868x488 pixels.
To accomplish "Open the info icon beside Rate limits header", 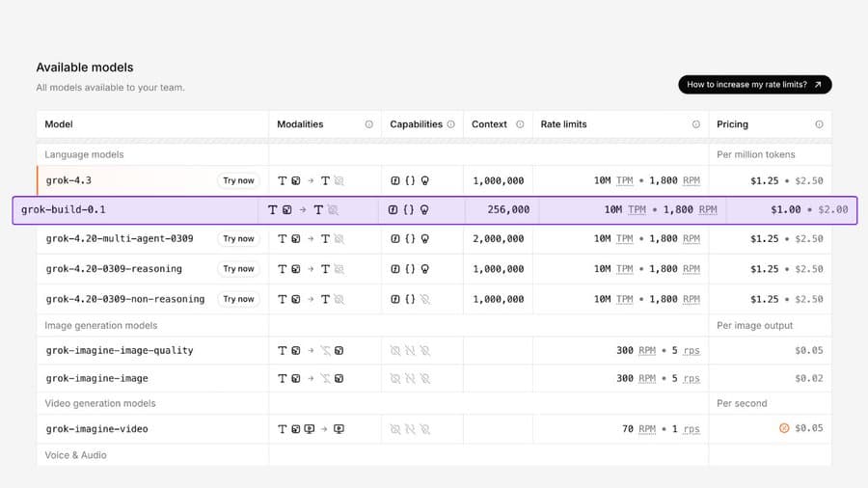I will pos(695,124).
